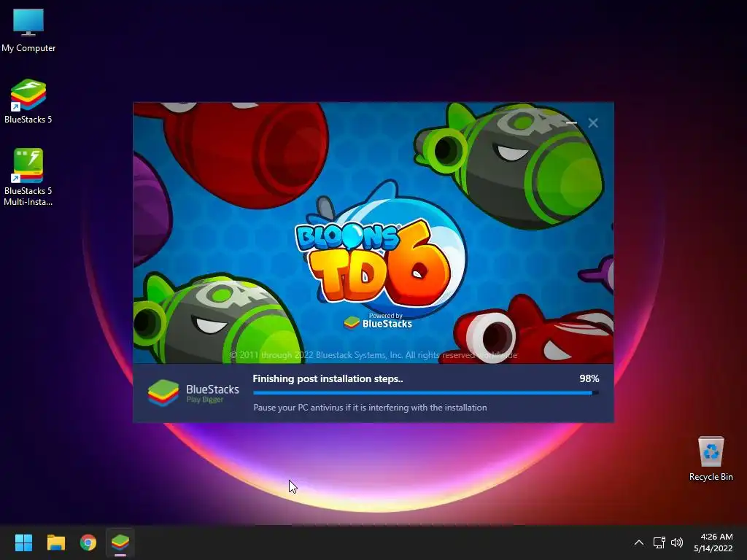Click the BlueStacks Play Bigger logo
The width and height of the screenshot is (747, 560).
193,393
